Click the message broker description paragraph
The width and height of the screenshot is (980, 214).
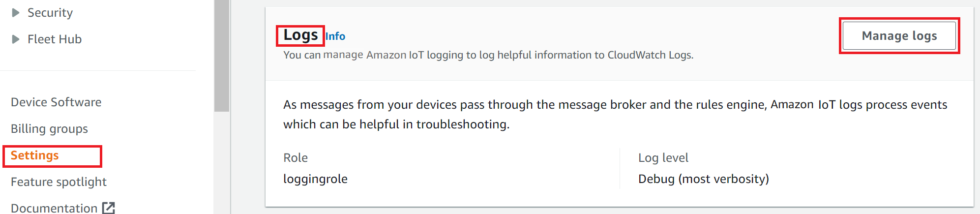615,115
